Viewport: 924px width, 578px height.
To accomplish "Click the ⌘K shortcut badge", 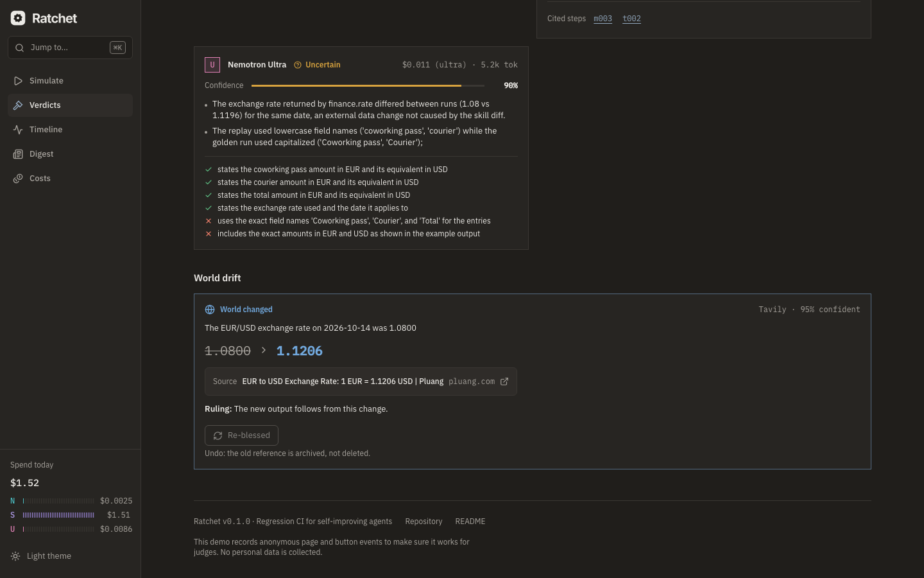I will 117,48.
